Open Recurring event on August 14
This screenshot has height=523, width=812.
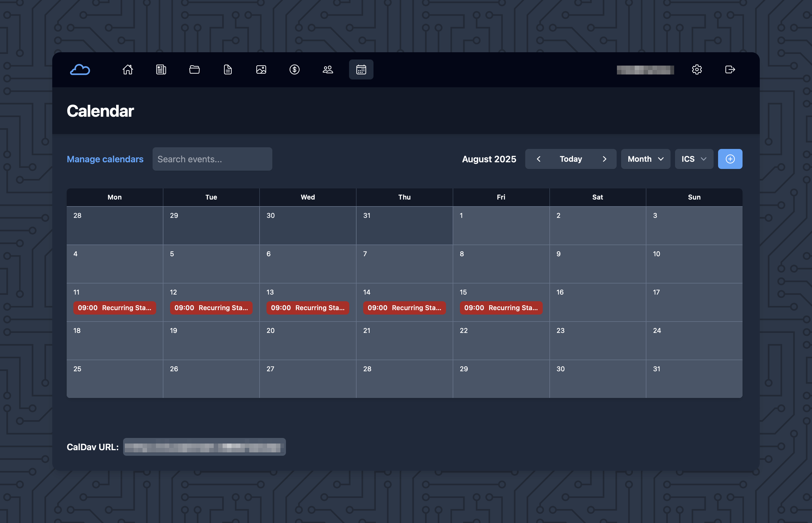click(x=404, y=308)
